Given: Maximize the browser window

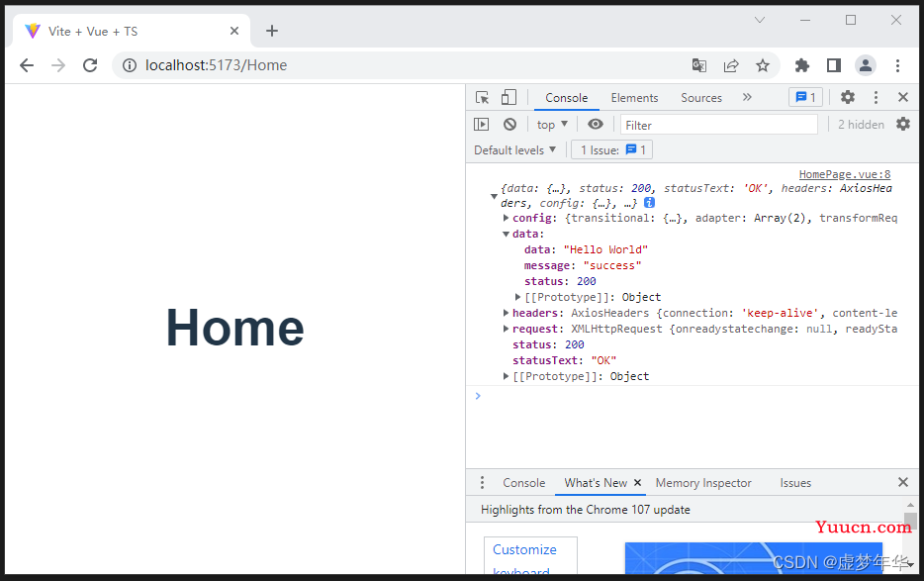Looking at the screenshot, I should [851, 20].
